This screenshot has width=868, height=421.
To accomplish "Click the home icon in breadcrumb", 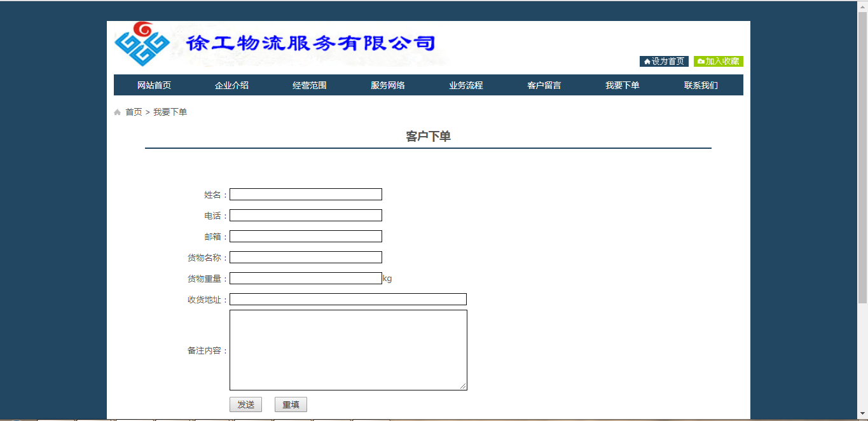I will click(117, 113).
